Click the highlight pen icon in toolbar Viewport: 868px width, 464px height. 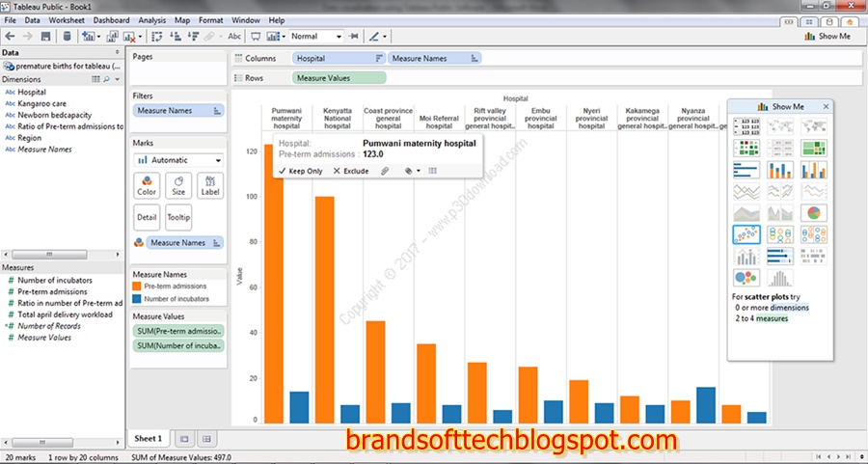click(x=373, y=36)
